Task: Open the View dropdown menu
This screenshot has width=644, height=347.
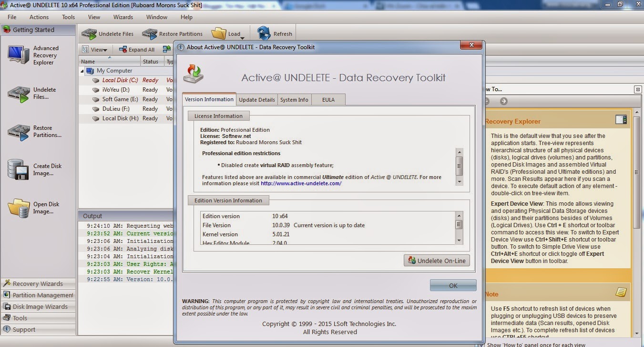Action: [x=95, y=49]
